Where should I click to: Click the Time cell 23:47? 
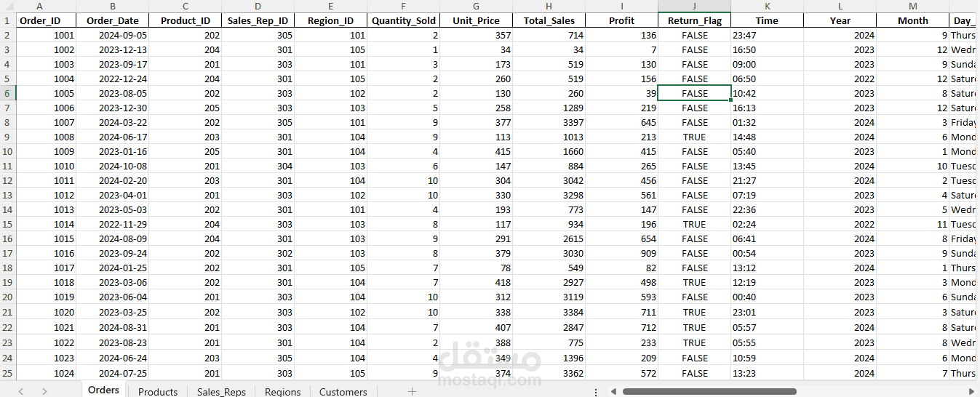pyautogui.click(x=768, y=35)
